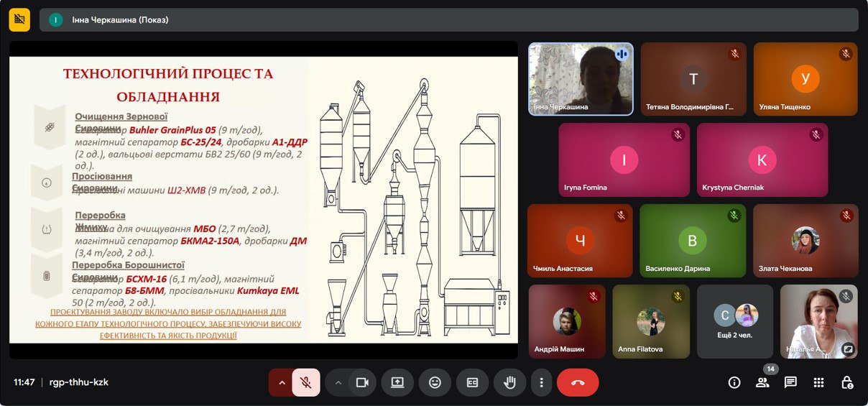Start presenting your screen
Viewport: 868px width, 406px height.
pyautogui.click(x=397, y=382)
